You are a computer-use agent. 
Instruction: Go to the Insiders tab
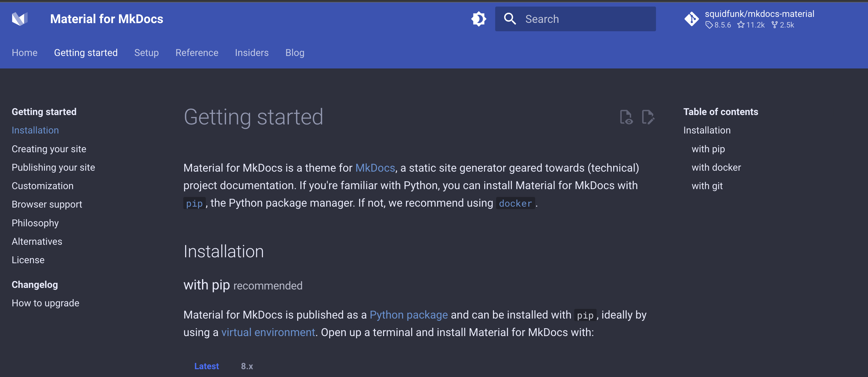[x=252, y=53]
